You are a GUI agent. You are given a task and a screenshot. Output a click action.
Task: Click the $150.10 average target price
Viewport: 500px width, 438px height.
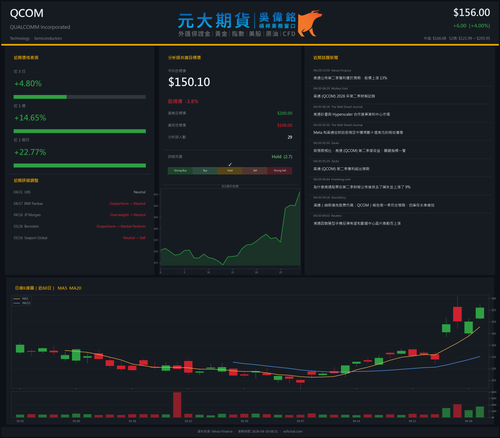(189, 82)
